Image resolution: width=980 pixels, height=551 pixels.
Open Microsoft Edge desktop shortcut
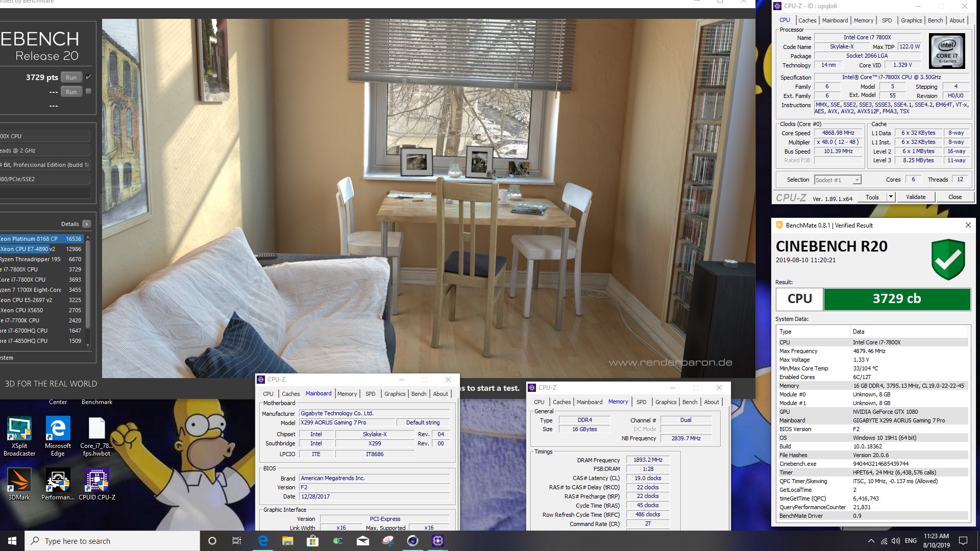click(x=58, y=436)
